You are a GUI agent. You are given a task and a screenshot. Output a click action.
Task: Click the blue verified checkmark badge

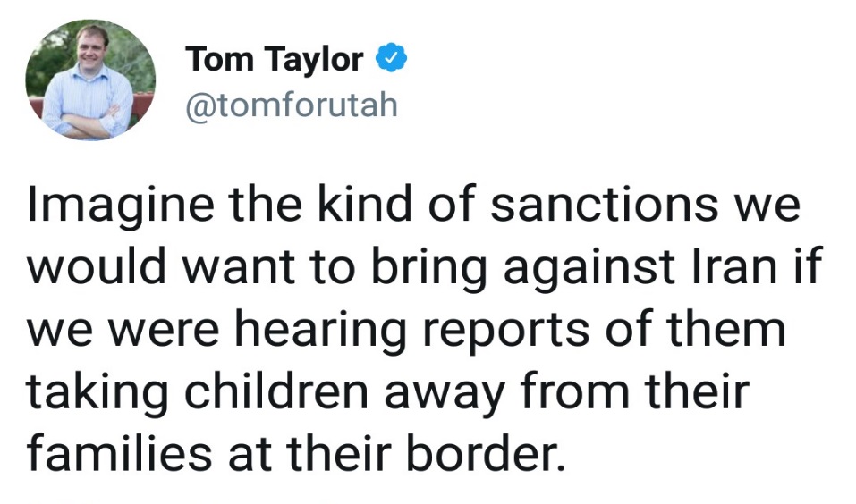pos(391,60)
